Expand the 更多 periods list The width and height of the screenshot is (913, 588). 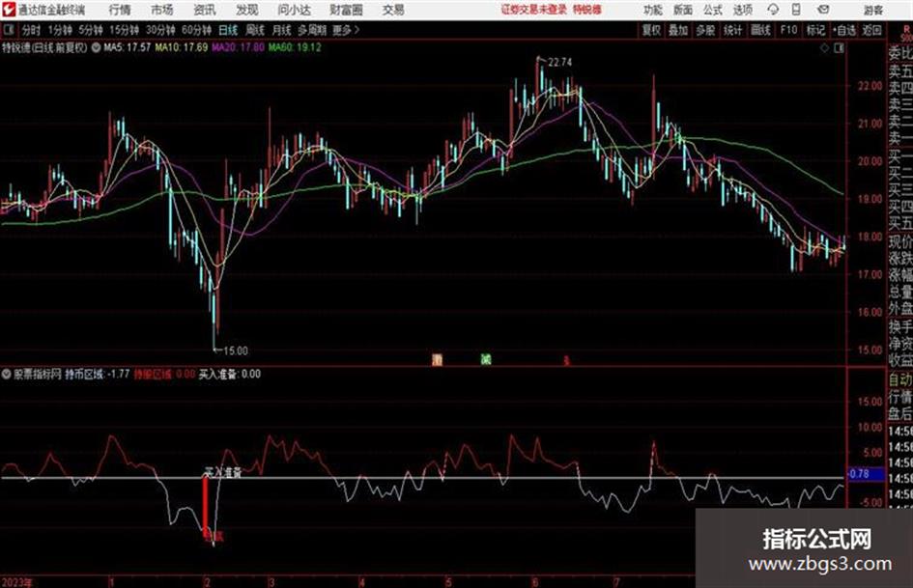(x=347, y=30)
